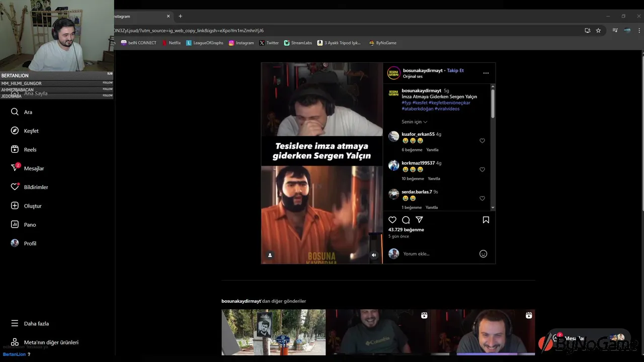Open LeagueOfGraphs bookmark
Viewport: 644px width, 362px height.
click(x=205, y=43)
